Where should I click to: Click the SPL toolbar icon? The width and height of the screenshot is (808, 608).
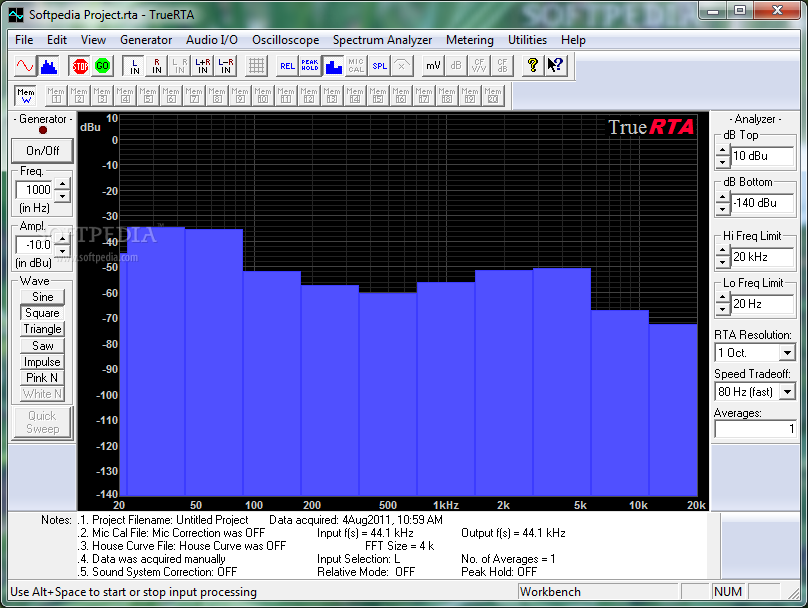379,65
